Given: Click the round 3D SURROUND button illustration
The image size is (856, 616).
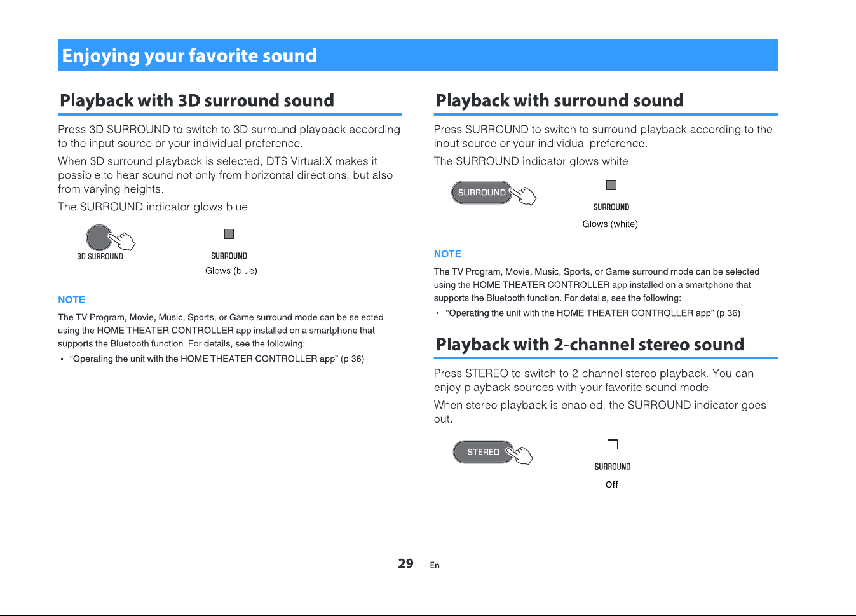Looking at the screenshot, I should tap(99, 237).
